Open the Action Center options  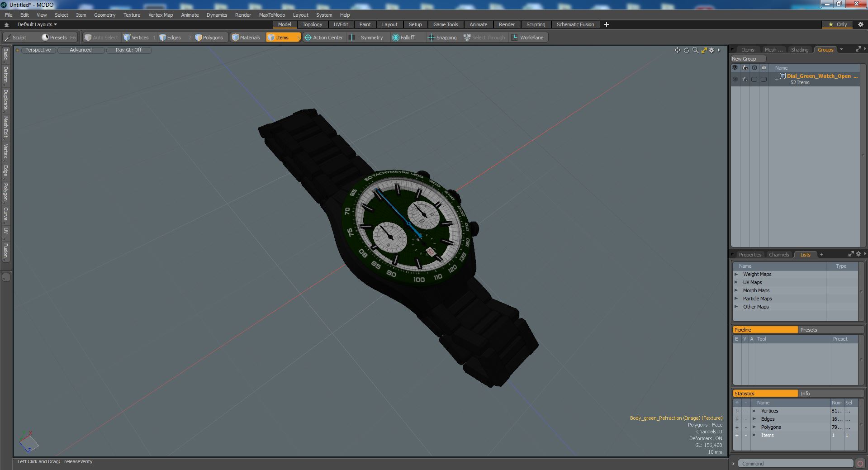click(324, 38)
